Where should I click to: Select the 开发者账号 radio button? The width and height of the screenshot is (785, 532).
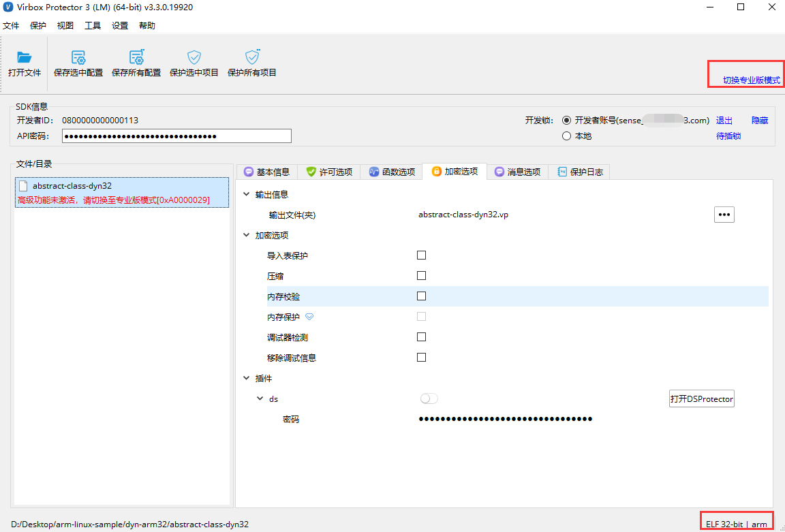566,120
